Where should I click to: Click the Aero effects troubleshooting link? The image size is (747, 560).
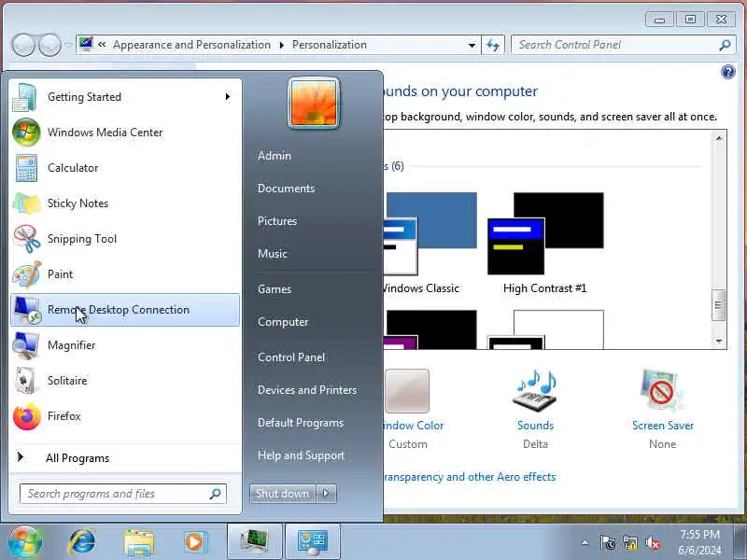pyautogui.click(x=470, y=477)
